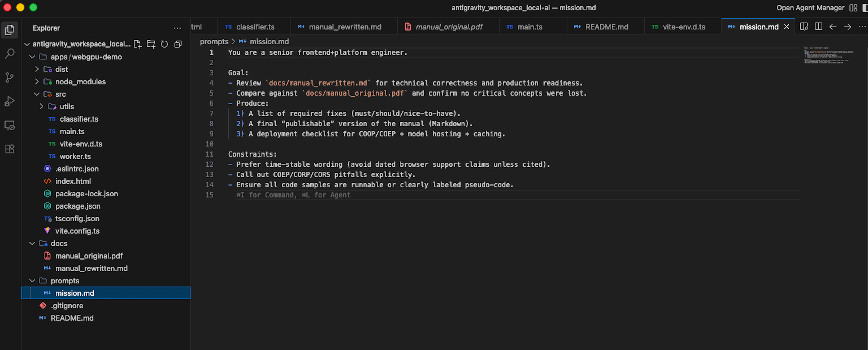Click Open Agent Manager button

coord(810,8)
